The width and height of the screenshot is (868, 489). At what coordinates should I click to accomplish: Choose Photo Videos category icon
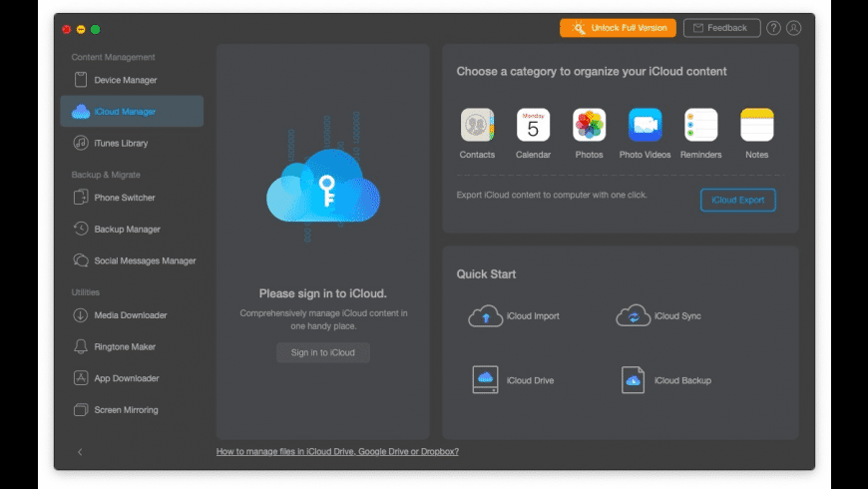[x=645, y=125]
